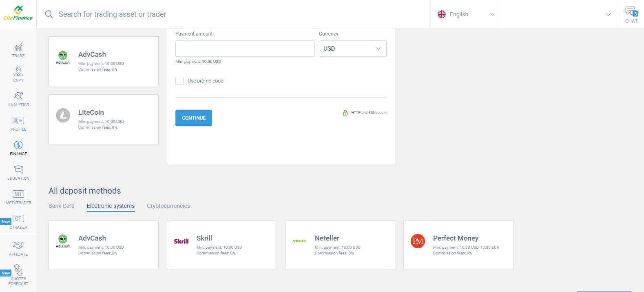Expand the USD currency dropdown
This screenshot has width=644, height=292.
tap(352, 49)
